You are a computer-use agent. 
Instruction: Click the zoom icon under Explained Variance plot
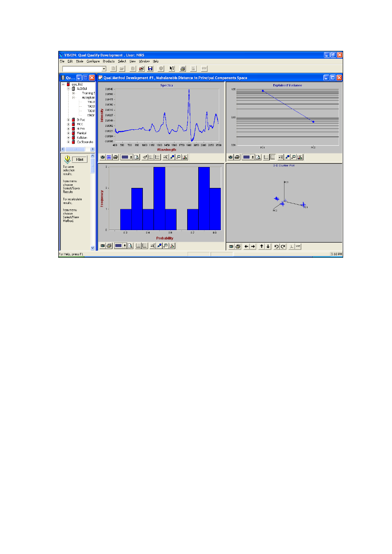coord(258,157)
